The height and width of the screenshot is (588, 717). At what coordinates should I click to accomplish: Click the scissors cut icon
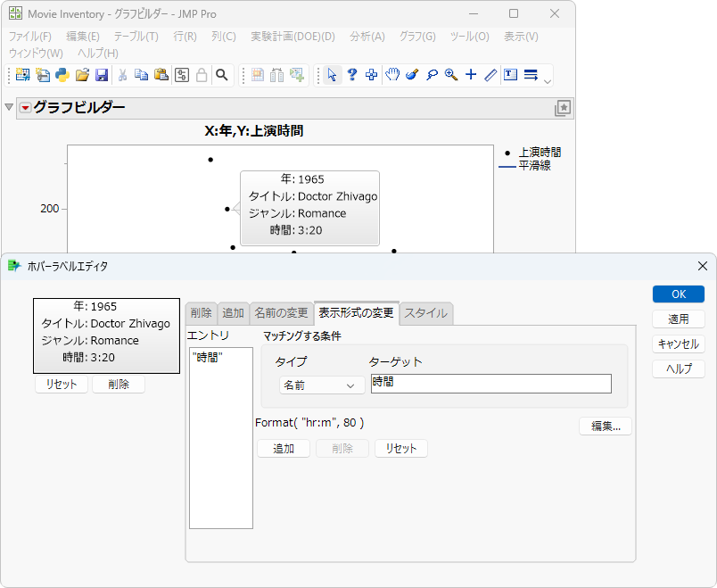point(122,75)
